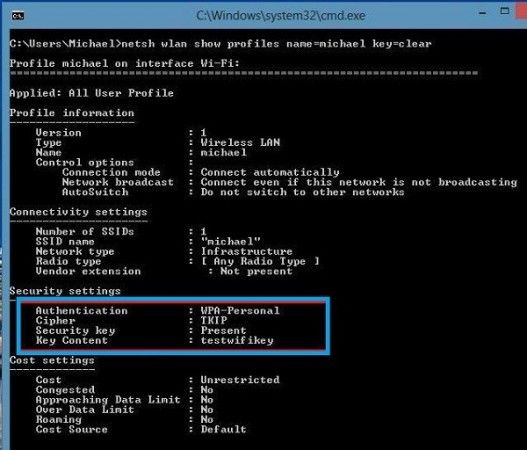Click the WPA-Personal authentication value
The image size is (527, 450).
[240, 311]
